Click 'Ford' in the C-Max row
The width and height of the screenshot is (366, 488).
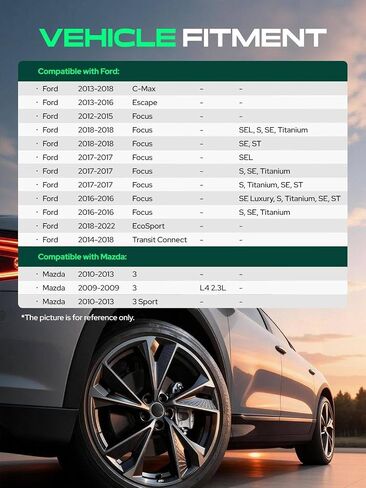50,89
